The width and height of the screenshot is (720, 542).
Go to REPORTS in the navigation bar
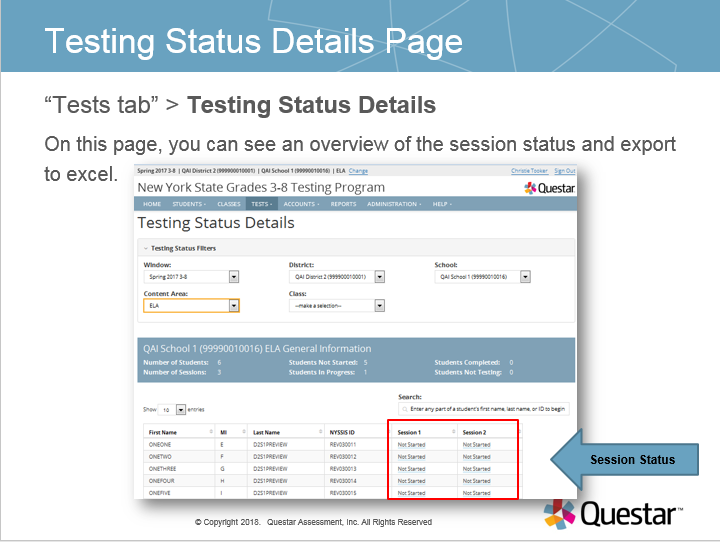[343, 204]
